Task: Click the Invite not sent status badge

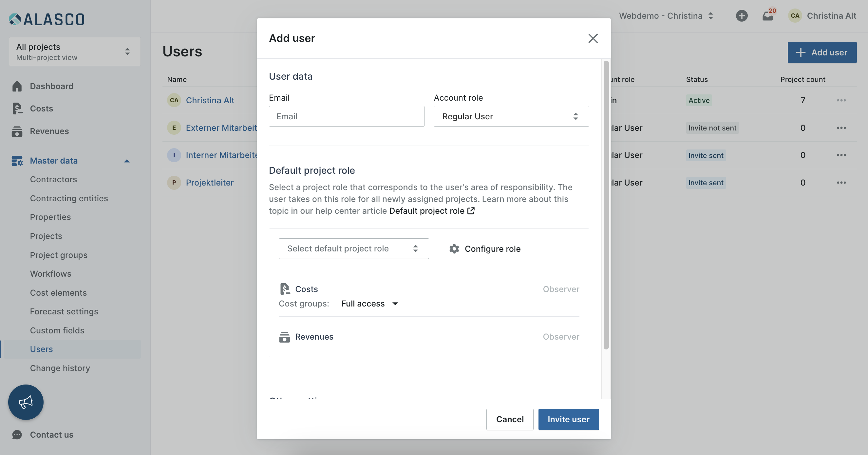Action: 712,128
